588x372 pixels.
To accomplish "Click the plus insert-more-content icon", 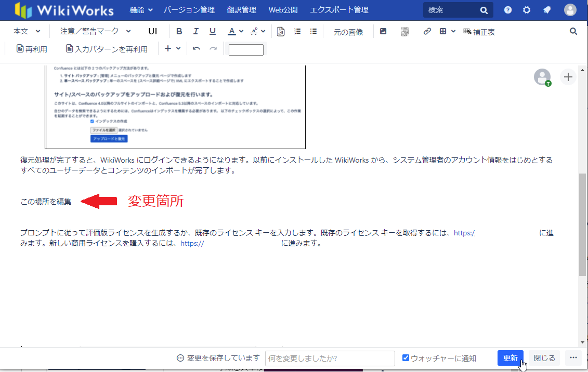I will [168, 48].
